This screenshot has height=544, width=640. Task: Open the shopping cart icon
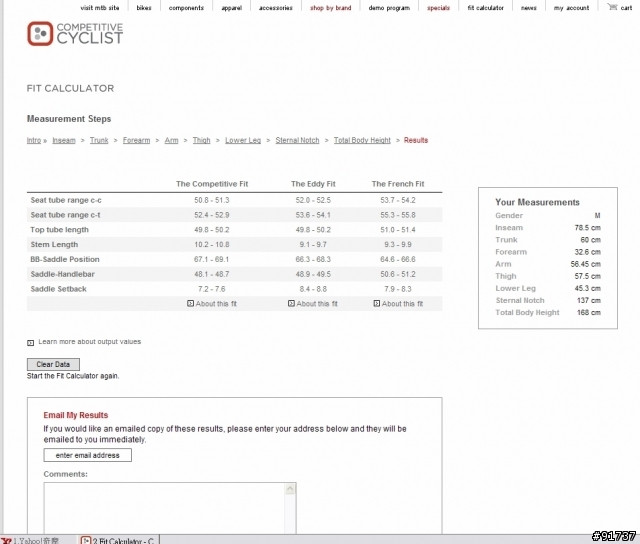(x=612, y=7)
